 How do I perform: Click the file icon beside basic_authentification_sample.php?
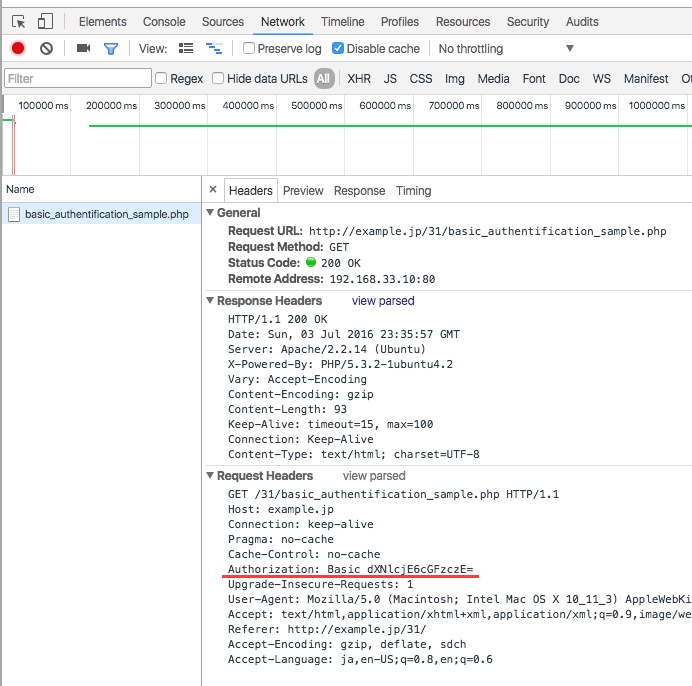coord(14,214)
